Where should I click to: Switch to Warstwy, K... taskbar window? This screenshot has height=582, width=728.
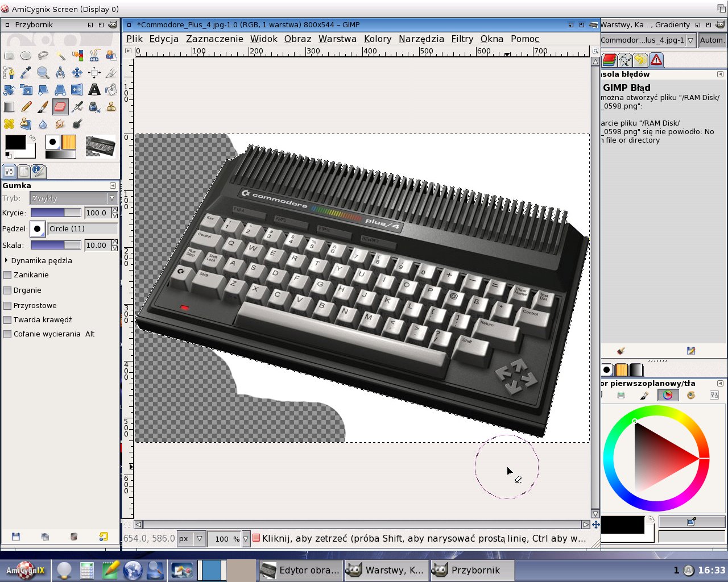click(386, 570)
